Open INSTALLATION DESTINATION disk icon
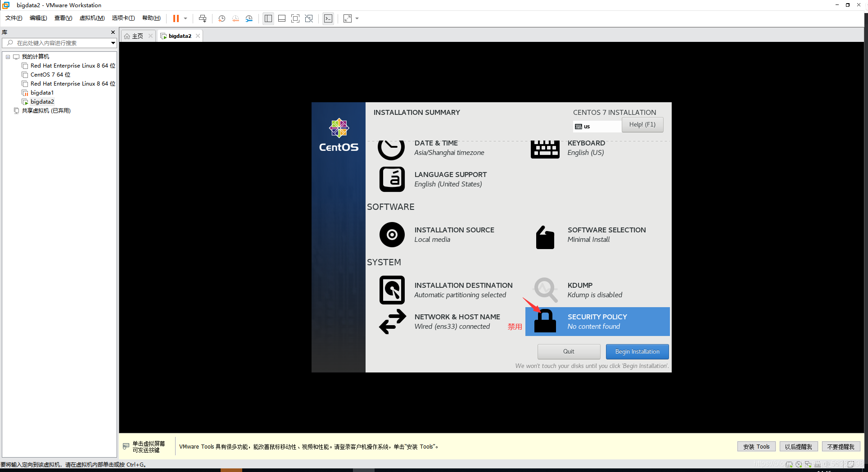The width and height of the screenshot is (868, 472). (x=392, y=290)
